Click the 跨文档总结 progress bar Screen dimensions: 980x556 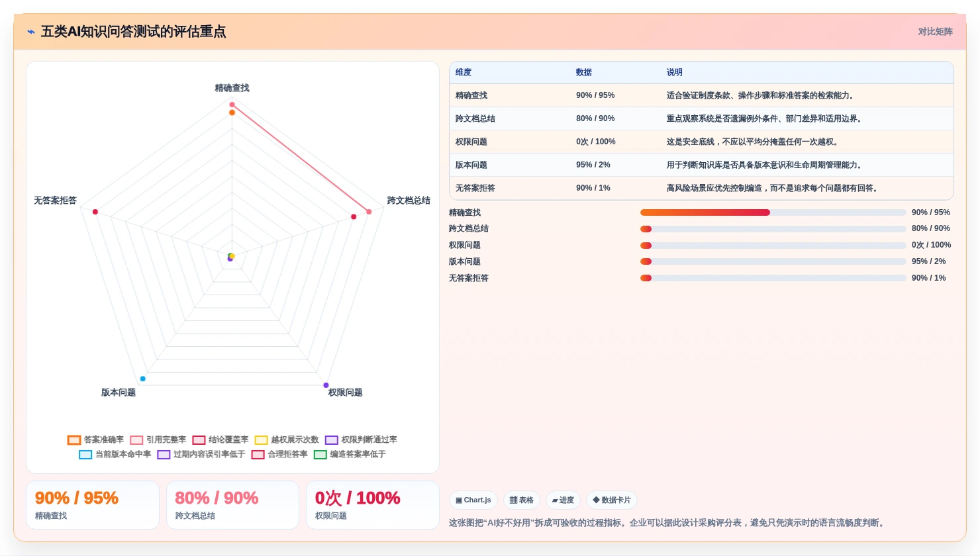pos(773,229)
